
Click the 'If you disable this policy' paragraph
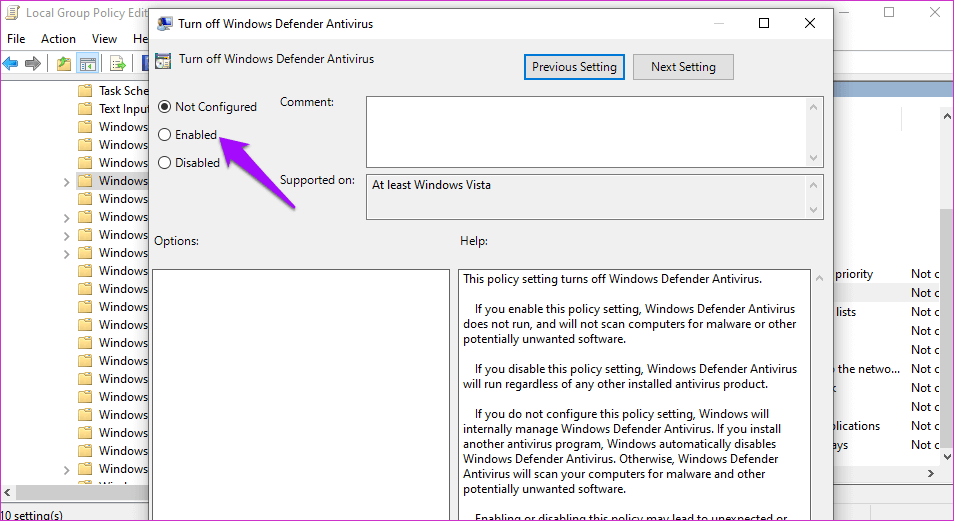tap(630, 376)
